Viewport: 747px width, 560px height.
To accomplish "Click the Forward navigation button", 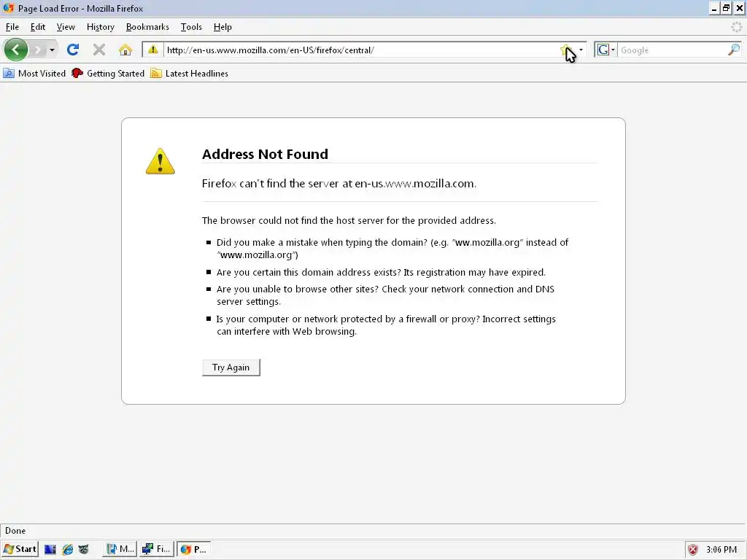I will 37,50.
